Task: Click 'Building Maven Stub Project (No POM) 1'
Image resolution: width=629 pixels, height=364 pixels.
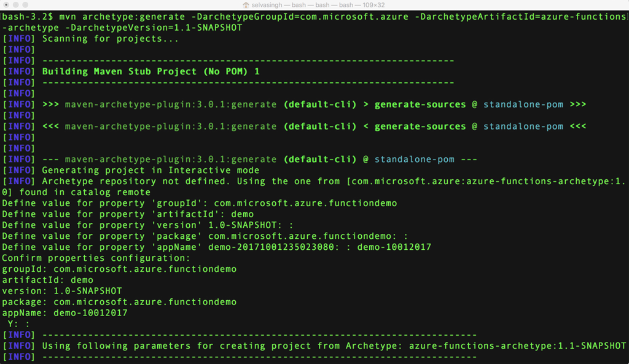Action: 150,72
